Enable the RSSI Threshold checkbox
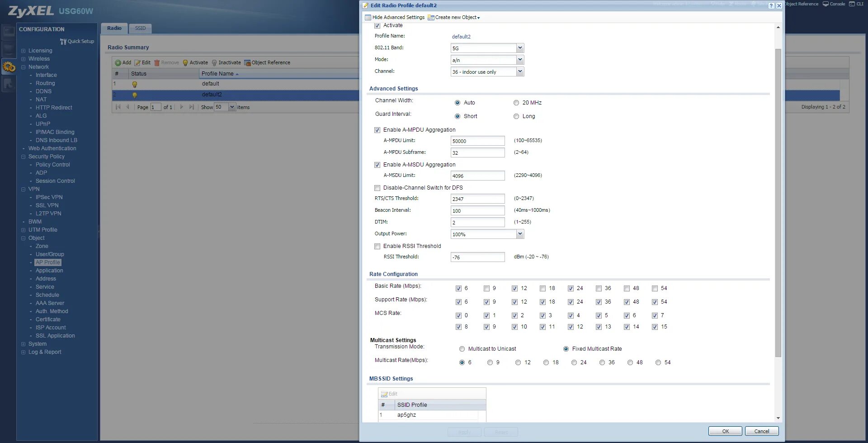868x443 pixels. pyautogui.click(x=377, y=246)
